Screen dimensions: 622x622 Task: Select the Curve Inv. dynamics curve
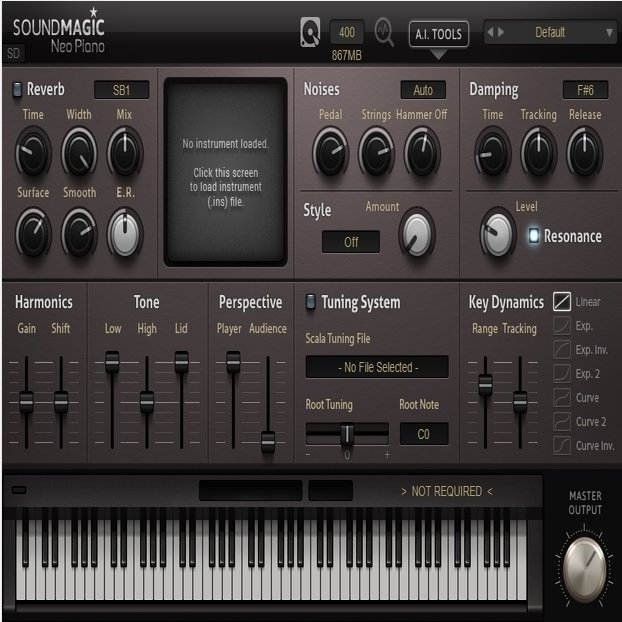pos(562,446)
